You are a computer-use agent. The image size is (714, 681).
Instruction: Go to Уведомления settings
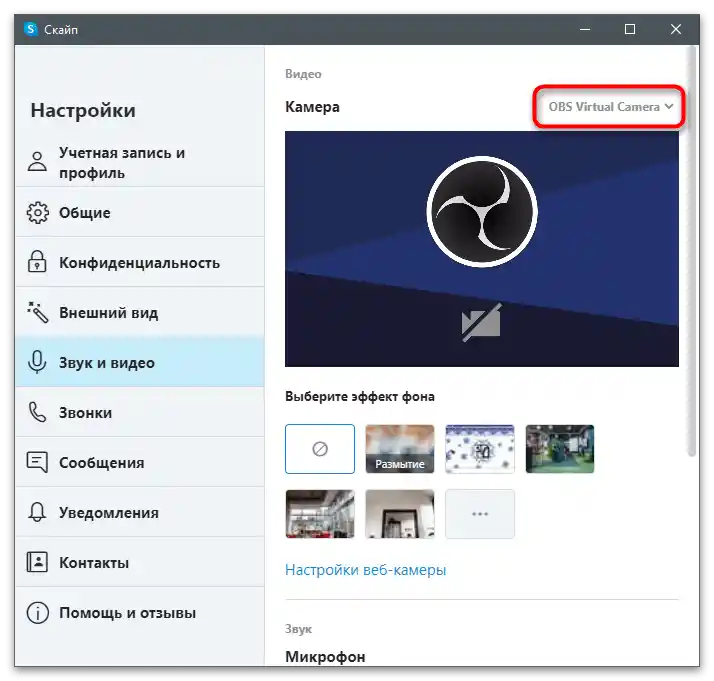[140, 513]
